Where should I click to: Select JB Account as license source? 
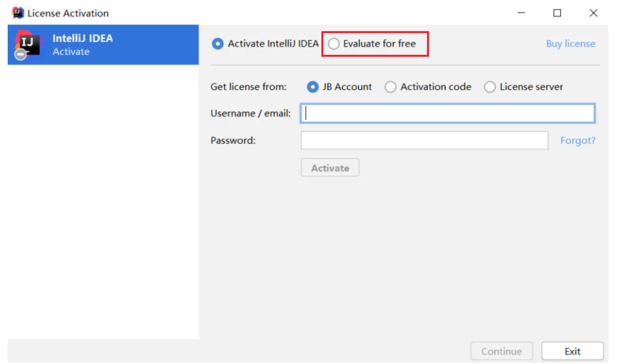313,87
